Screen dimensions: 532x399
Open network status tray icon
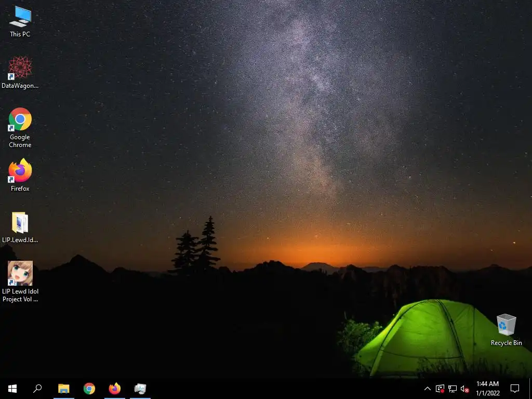pyautogui.click(x=453, y=389)
